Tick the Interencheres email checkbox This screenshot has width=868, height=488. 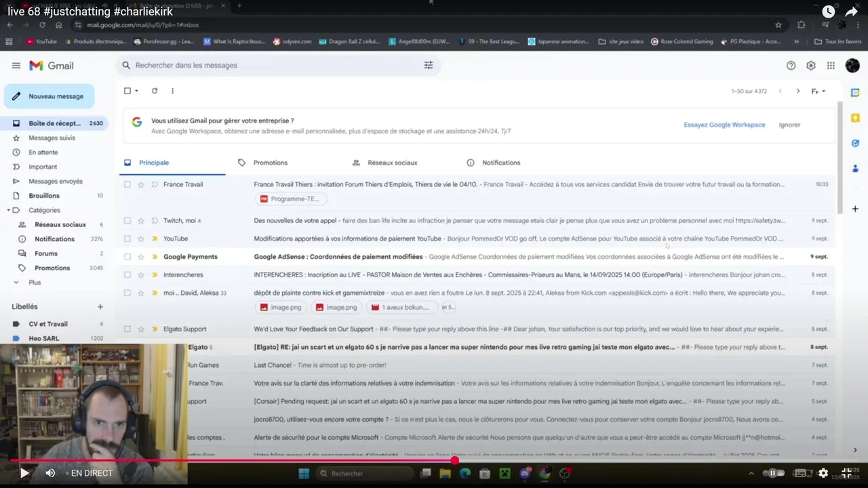pos(127,274)
